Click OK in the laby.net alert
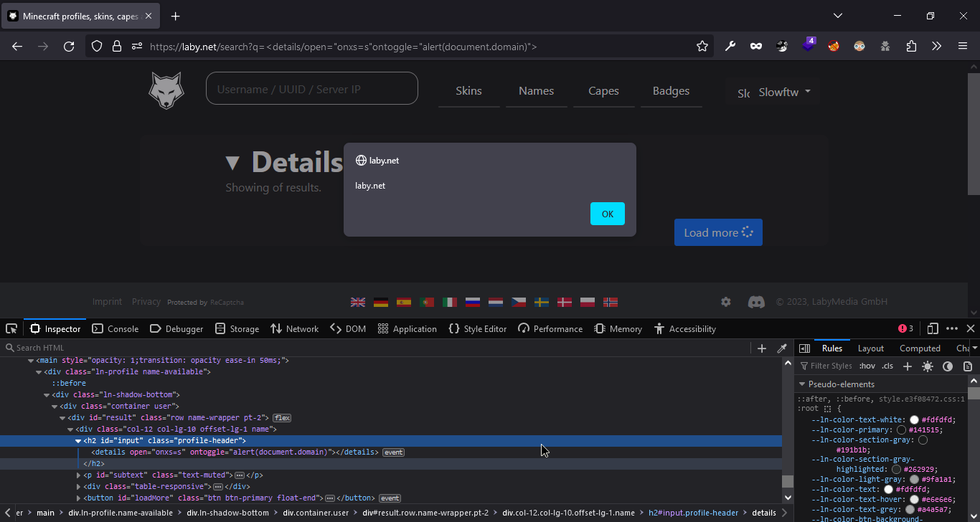 608,214
